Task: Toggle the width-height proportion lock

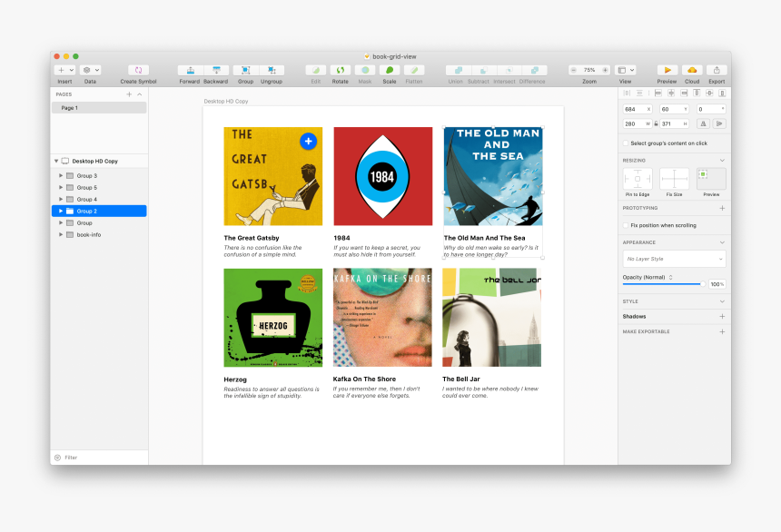Action: (x=656, y=123)
